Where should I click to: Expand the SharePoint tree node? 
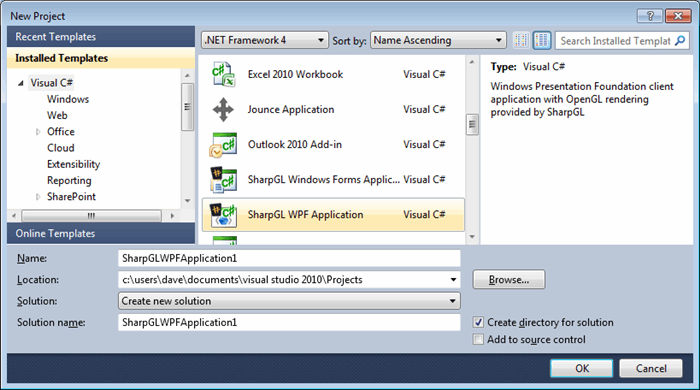(x=38, y=197)
